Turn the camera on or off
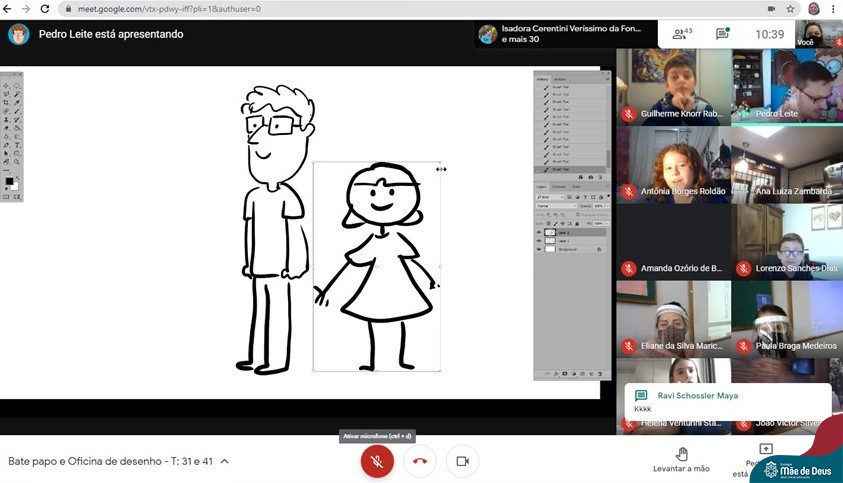This screenshot has height=483, width=843. (x=462, y=461)
